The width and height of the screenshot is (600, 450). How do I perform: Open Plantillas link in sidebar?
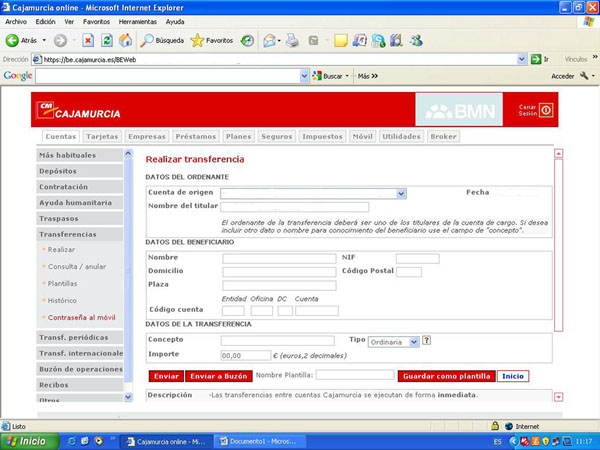click(x=62, y=284)
